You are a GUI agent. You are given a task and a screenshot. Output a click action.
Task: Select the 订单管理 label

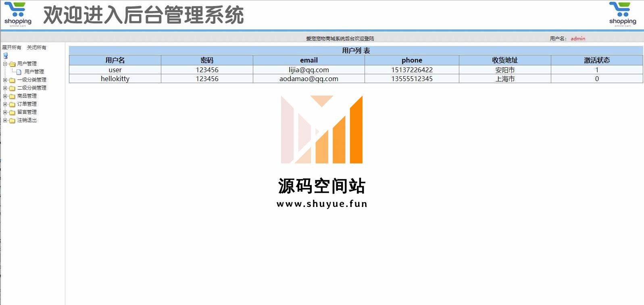click(x=27, y=104)
